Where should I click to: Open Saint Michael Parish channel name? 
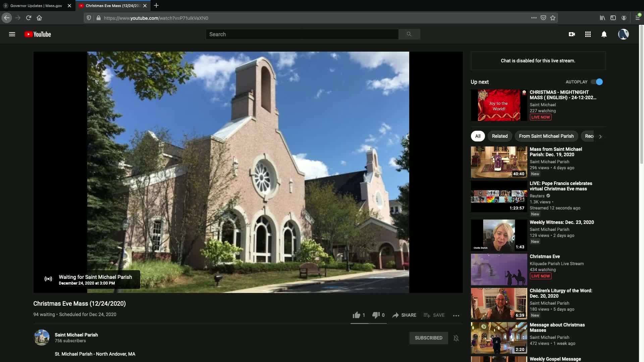(76, 335)
